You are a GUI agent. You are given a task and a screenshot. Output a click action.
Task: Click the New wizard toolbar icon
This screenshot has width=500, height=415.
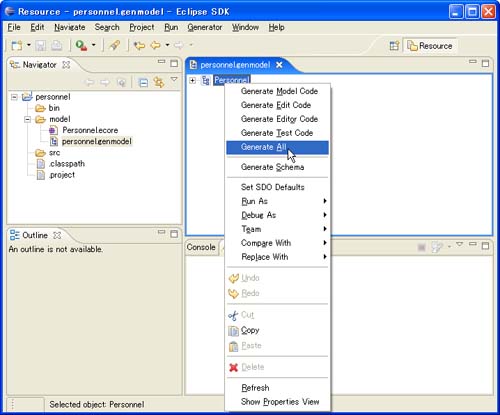(17, 45)
